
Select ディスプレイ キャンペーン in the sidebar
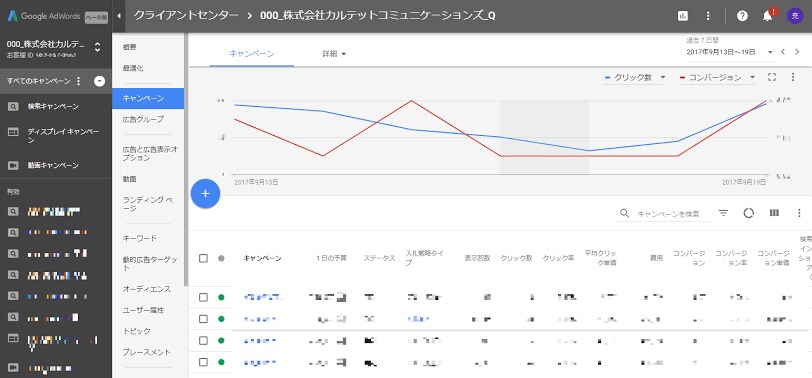click(63, 136)
